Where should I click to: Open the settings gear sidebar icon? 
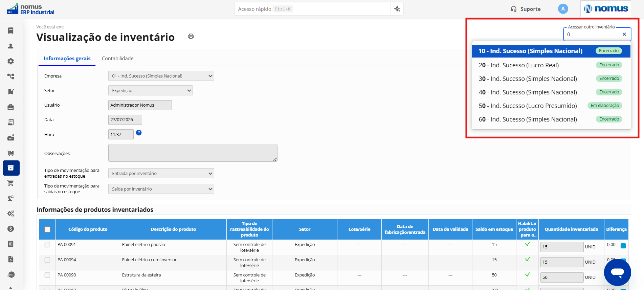[x=11, y=61]
